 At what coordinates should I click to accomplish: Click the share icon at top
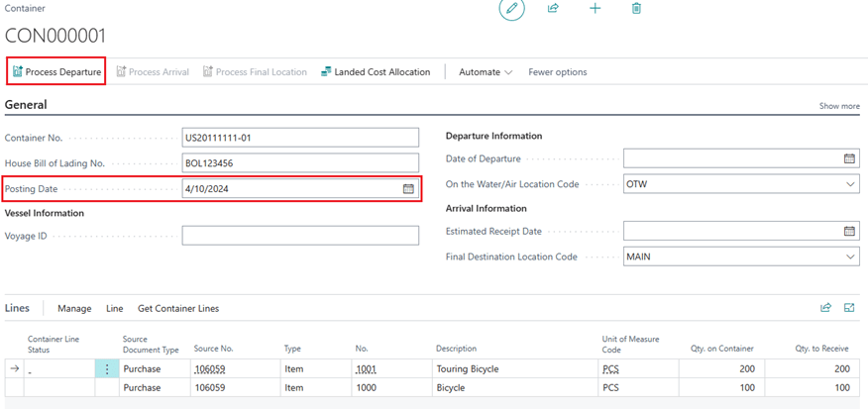553,9
